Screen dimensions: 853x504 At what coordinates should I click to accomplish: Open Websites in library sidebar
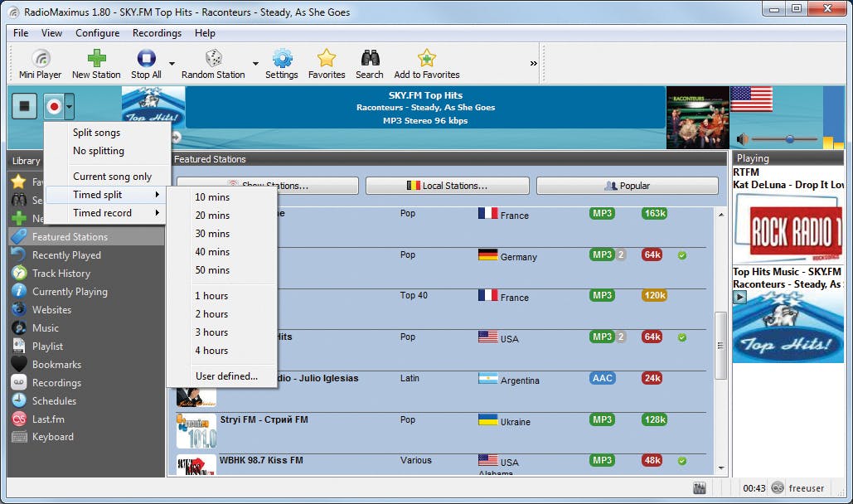click(x=86, y=310)
